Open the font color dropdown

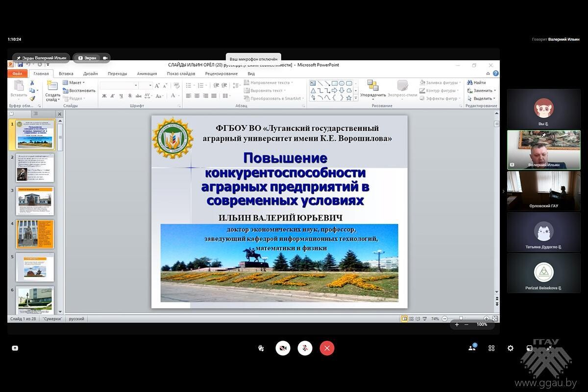174,96
